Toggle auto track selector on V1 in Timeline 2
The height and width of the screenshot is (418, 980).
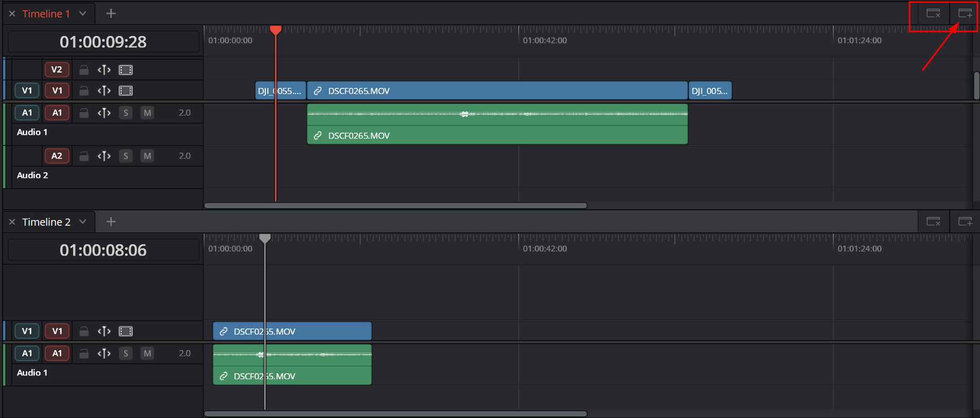click(104, 331)
